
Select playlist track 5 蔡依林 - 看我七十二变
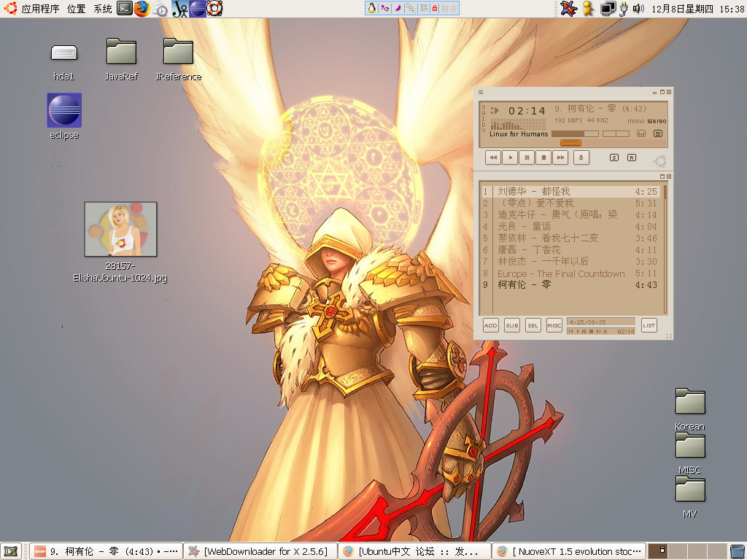click(x=570, y=238)
